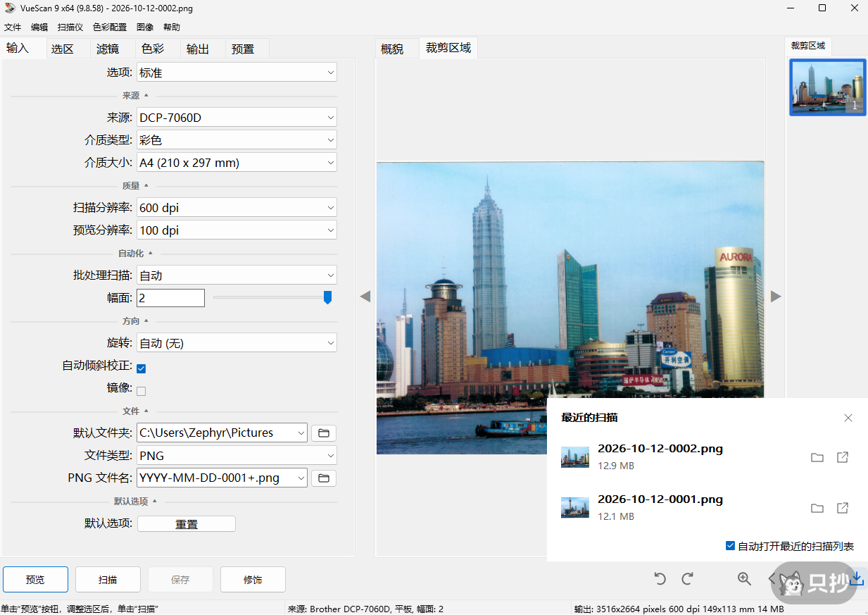Go to next image with right triangle arrow
The image size is (868, 615).
tap(776, 297)
